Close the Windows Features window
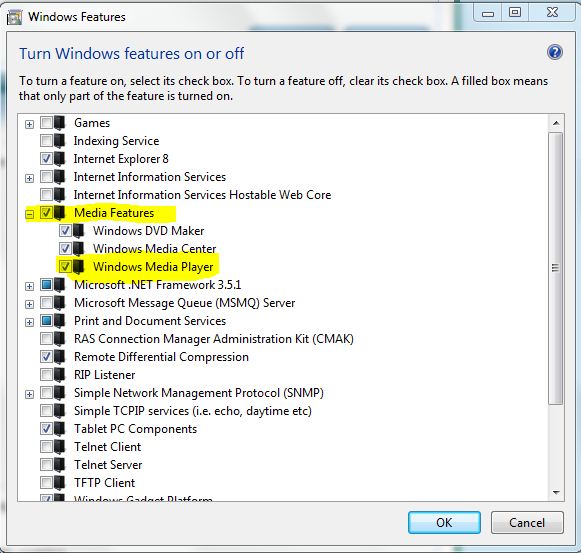Screen dimensions: 581x553 [x=552, y=13]
